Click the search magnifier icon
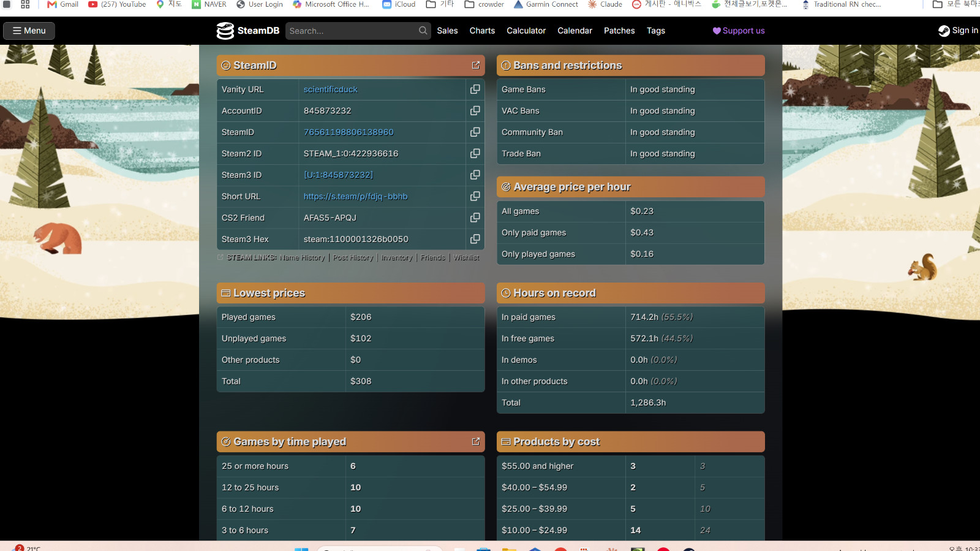The height and width of the screenshot is (551, 980). pos(423,31)
